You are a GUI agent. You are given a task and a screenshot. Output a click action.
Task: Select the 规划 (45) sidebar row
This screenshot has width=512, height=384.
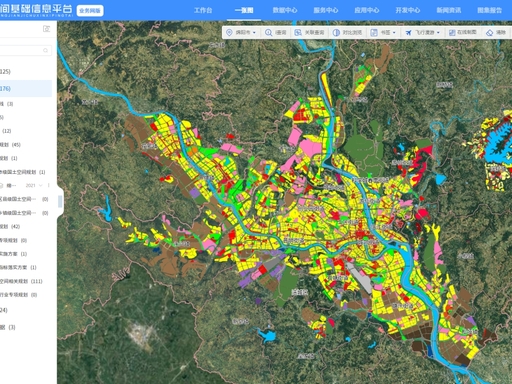click(x=26, y=145)
